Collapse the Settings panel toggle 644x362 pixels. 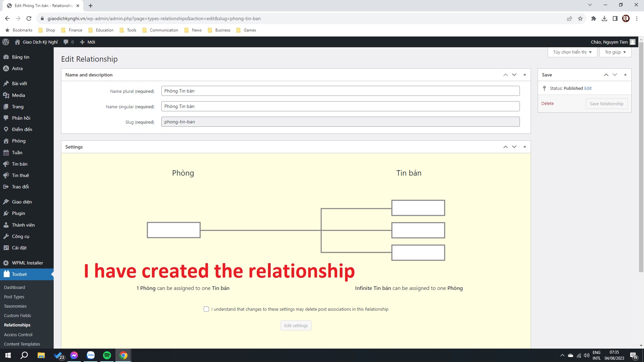click(x=525, y=147)
